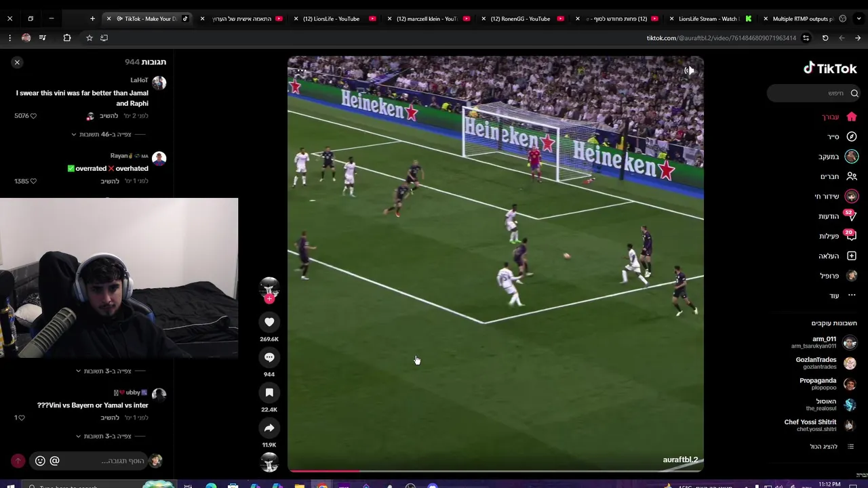Open GozlanTrades in following accounts
The height and width of the screenshot is (488, 868).
click(825, 363)
